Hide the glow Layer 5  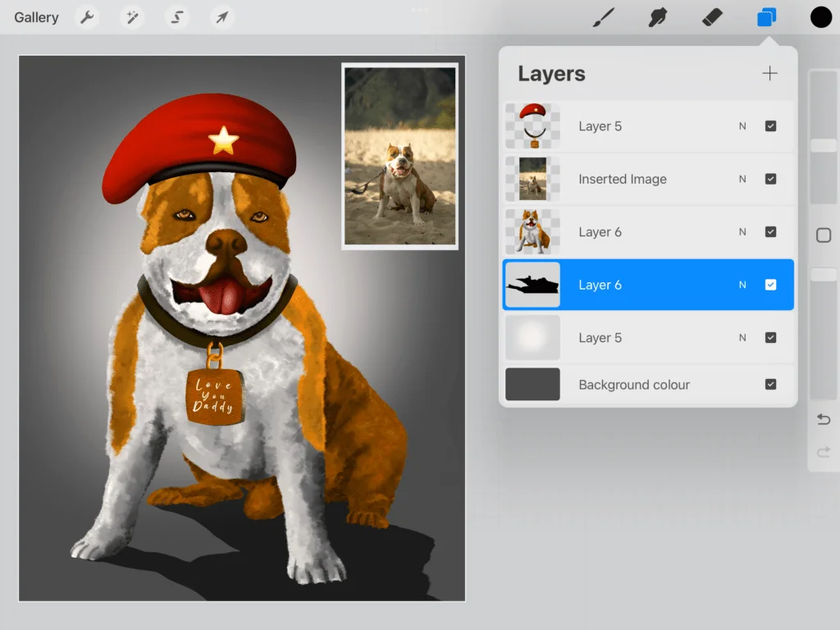770,337
